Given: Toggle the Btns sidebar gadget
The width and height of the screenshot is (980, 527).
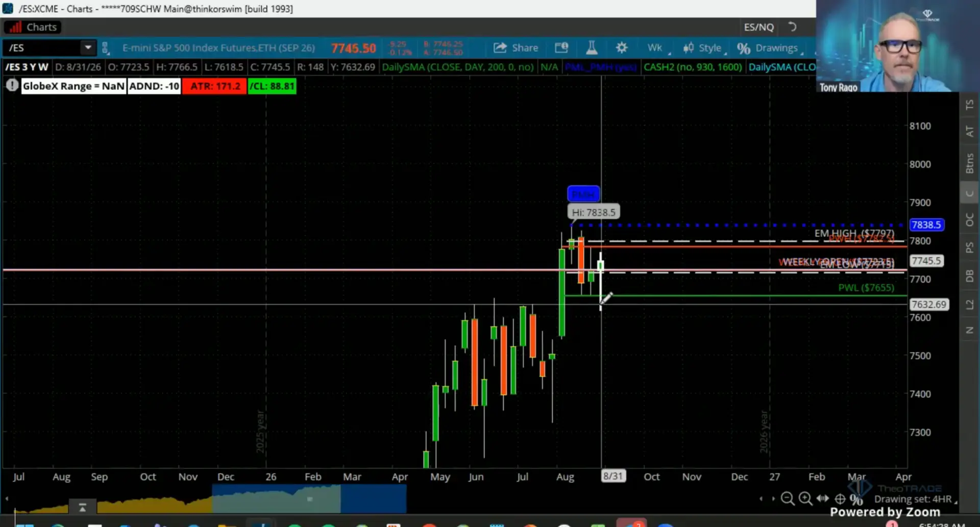Looking at the screenshot, I should [x=969, y=163].
